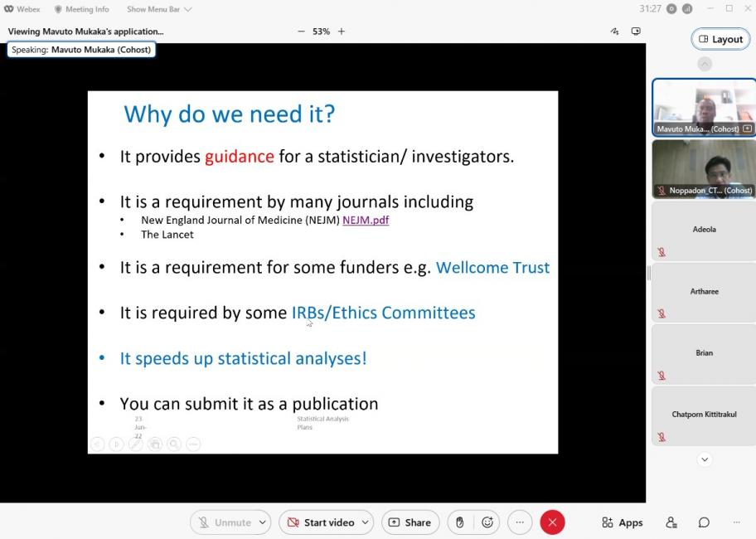Click previous slide arrow on slide toolbar

[x=97, y=444]
